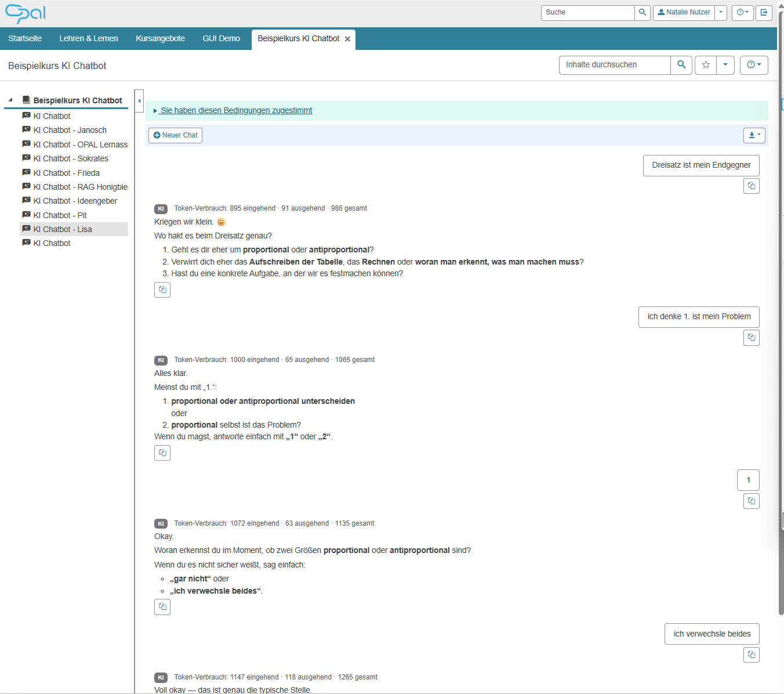The height and width of the screenshot is (694, 784).
Task: Click the page vertical scrollbar
Action: pyautogui.click(x=781, y=313)
